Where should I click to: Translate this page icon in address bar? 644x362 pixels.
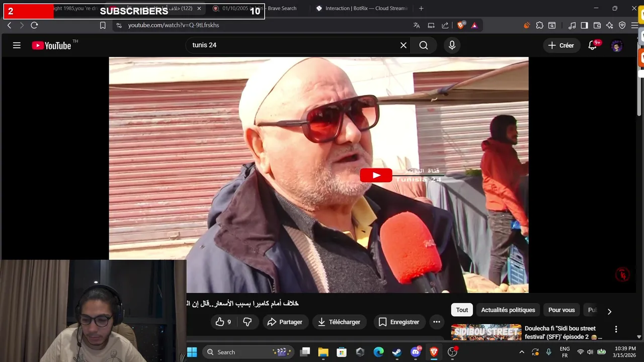(x=417, y=25)
